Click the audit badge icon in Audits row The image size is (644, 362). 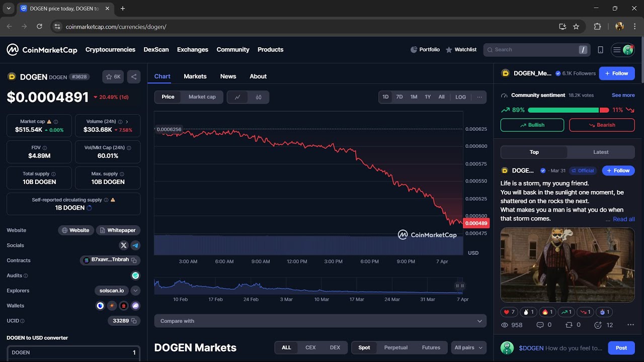[135, 276]
